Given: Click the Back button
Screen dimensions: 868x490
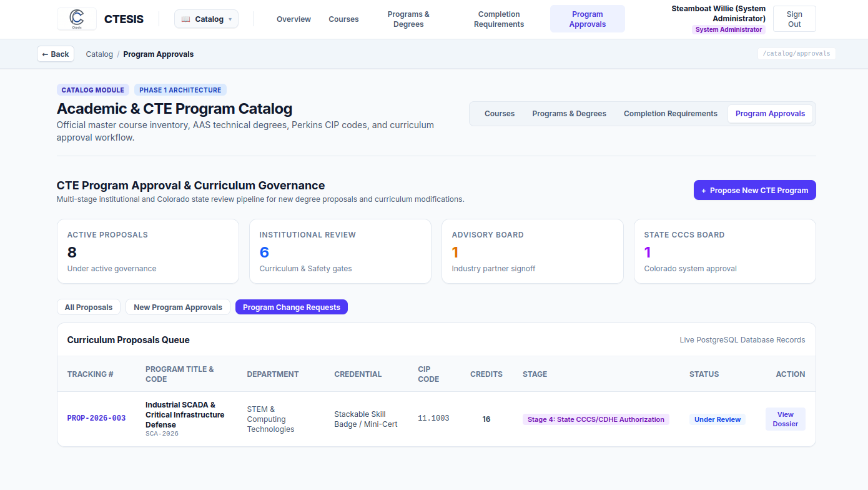Looking at the screenshot, I should click(56, 54).
